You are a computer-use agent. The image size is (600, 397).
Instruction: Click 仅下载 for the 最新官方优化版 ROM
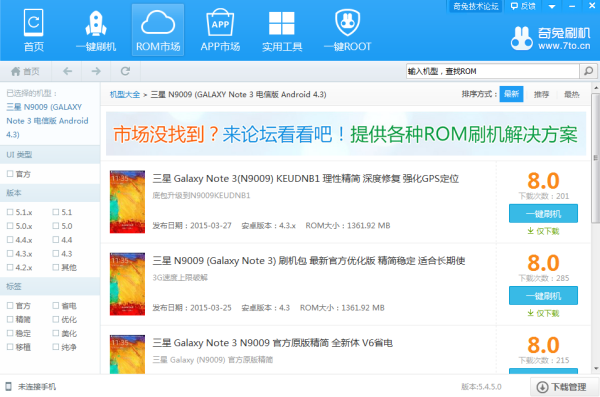543,314
